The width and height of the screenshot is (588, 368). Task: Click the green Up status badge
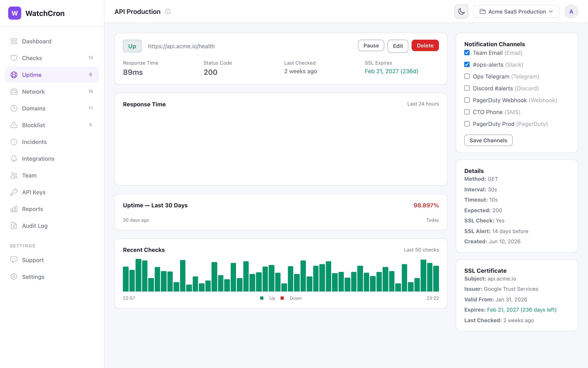[x=132, y=46]
